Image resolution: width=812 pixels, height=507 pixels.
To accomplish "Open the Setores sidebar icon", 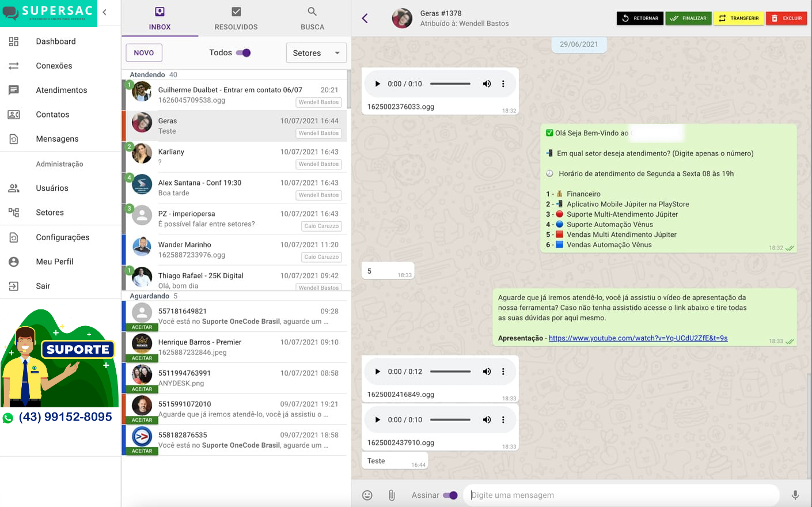I will pos(14,213).
